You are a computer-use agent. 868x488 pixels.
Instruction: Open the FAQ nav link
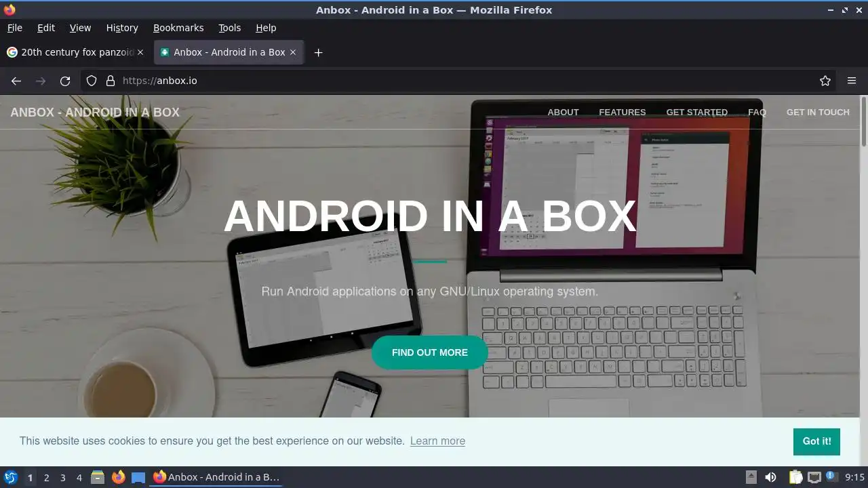pos(757,113)
